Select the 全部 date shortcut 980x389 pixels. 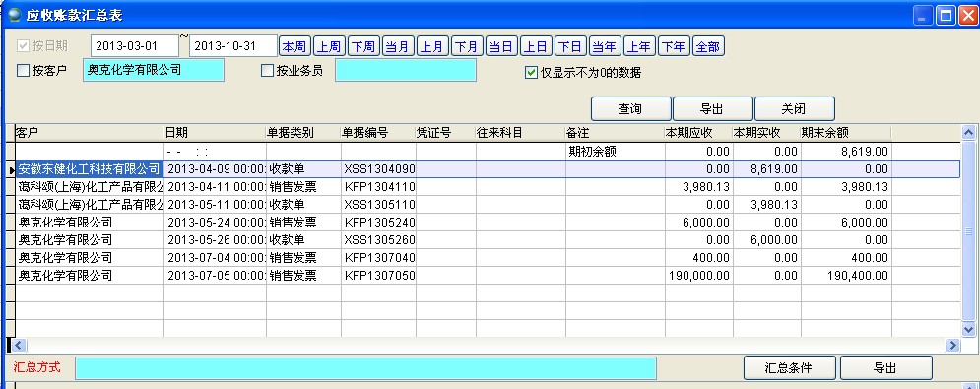click(x=708, y=46)
